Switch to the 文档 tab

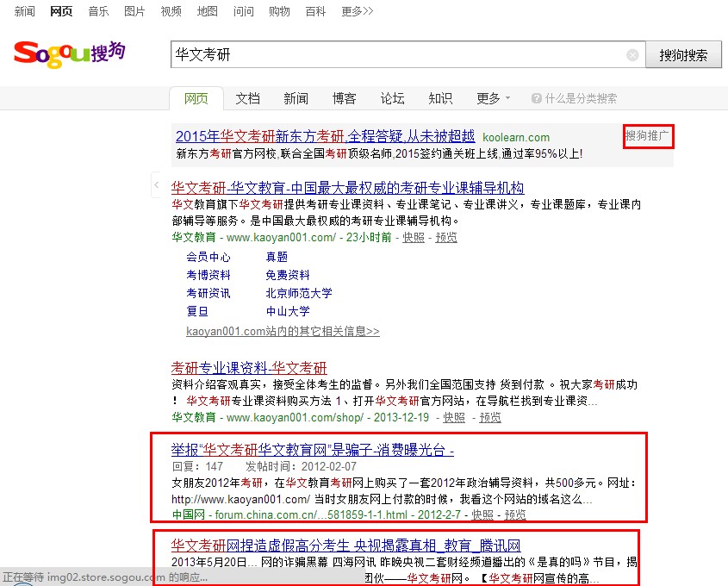coord(247,98)
